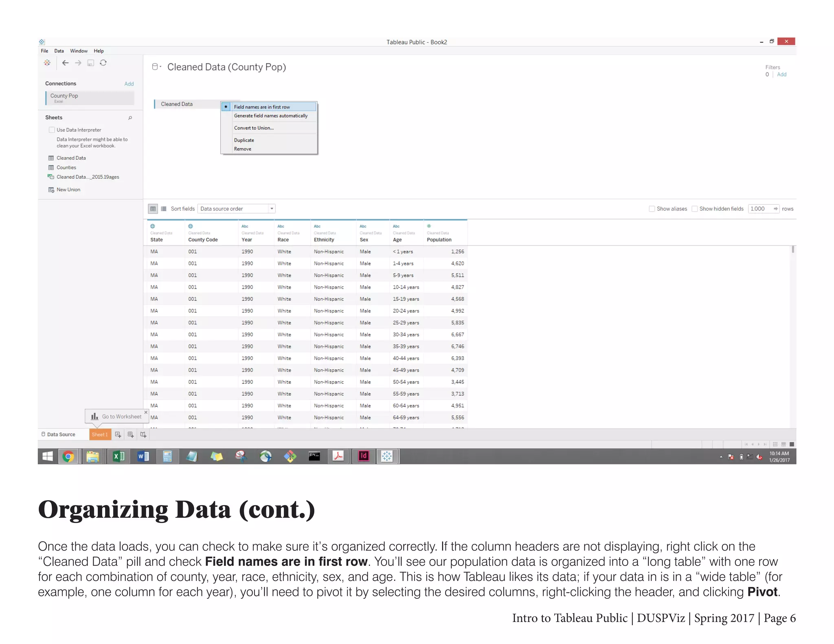
Task: Open the Help menu
Action: pyautogui.click(x=99, y=51)
